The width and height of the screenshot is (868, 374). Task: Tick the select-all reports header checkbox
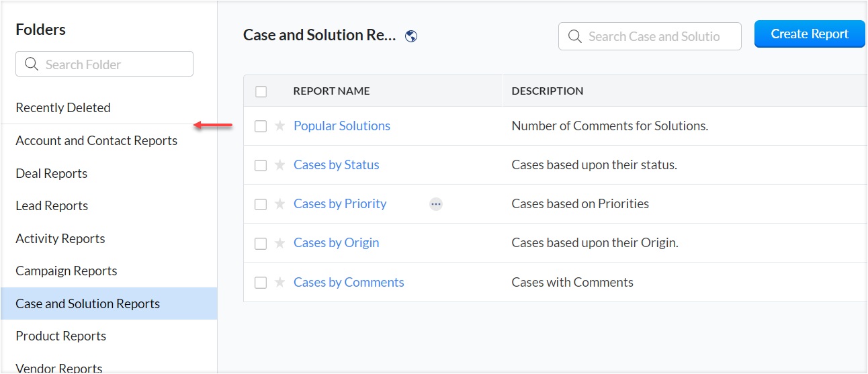pos(261,91)
